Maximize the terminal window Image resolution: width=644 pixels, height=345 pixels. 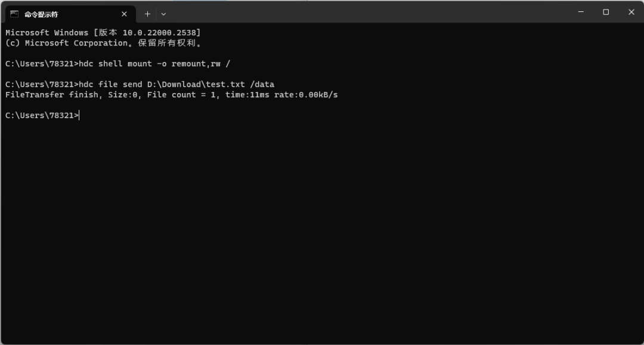click(x=606, y=12)
